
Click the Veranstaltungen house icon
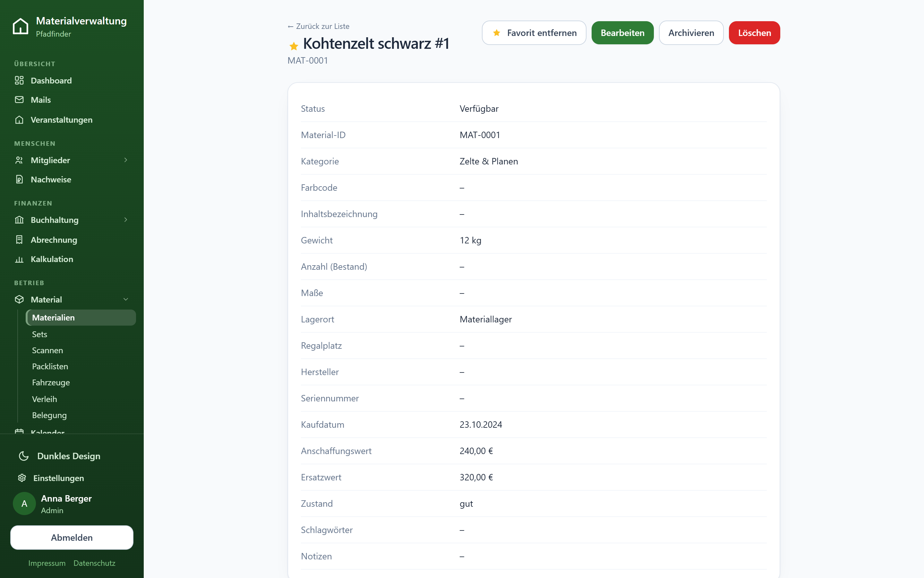19,120
